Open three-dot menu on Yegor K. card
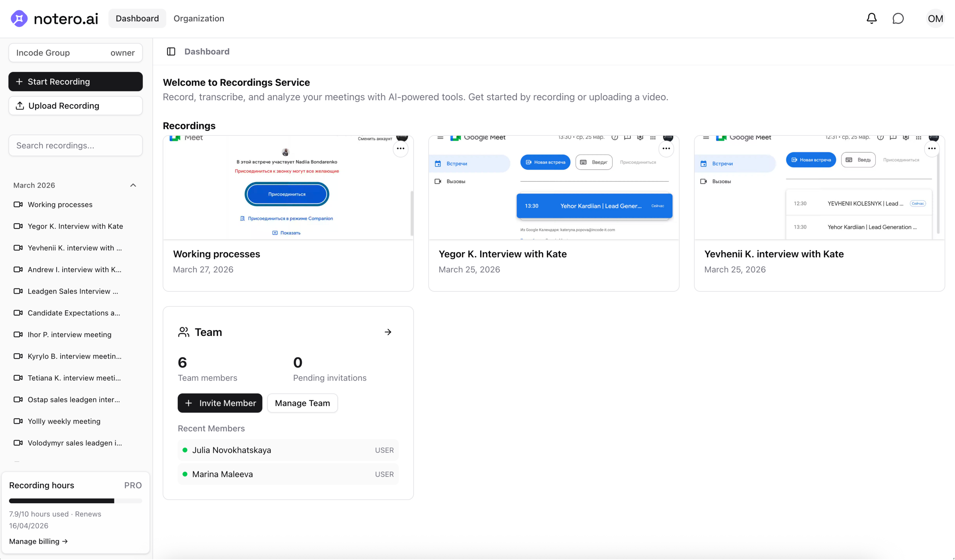Image resolution: width=955 pixels, height=560 pixels. tap(666, 148)
